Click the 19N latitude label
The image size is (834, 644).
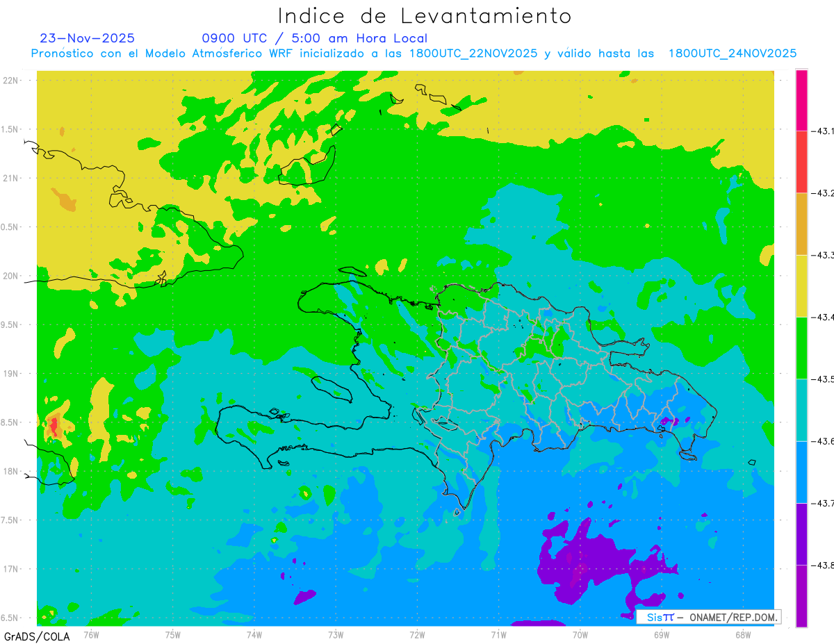[10, 373]
